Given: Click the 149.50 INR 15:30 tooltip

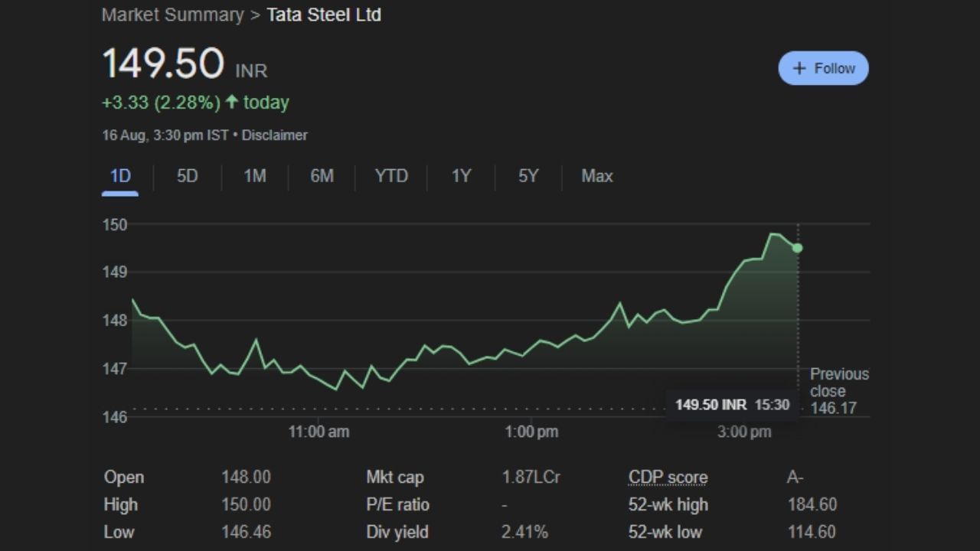Looking at the screenshot, I should click(x=732, y=405).
